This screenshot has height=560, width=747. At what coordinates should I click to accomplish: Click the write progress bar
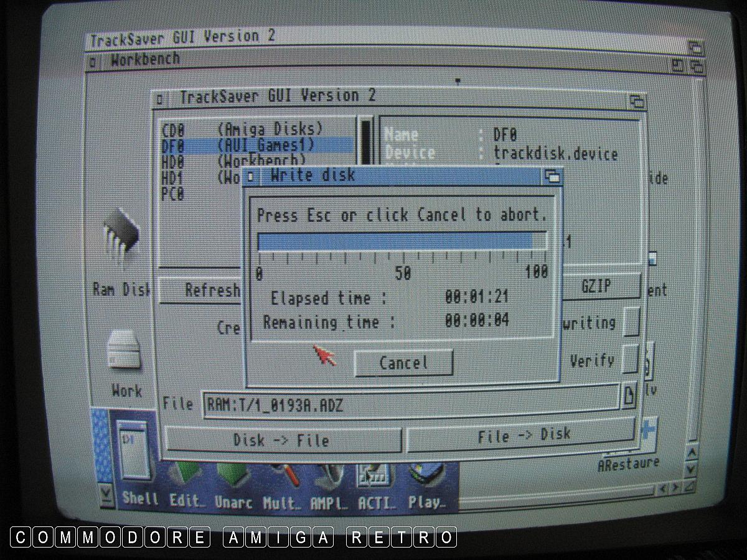(x=402, y=241)
